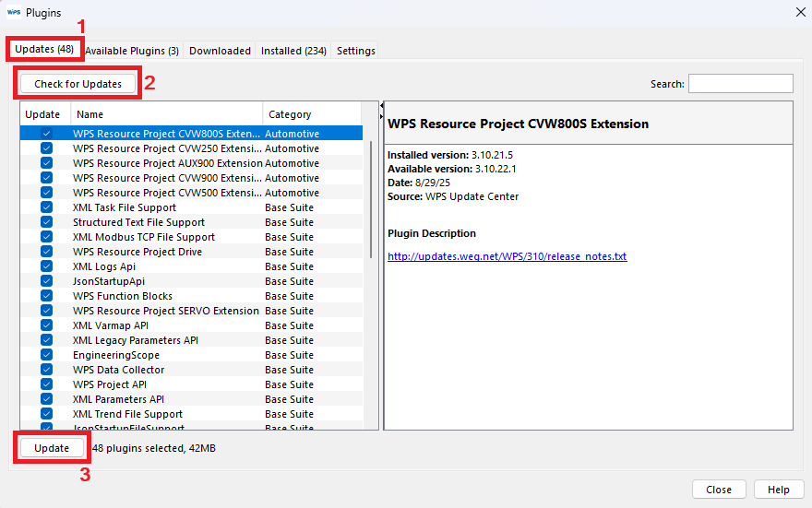Image resolution: width=812 pixels, height=508 pixels.
Task: Click the Update button
Action: (x=52, y=448)
